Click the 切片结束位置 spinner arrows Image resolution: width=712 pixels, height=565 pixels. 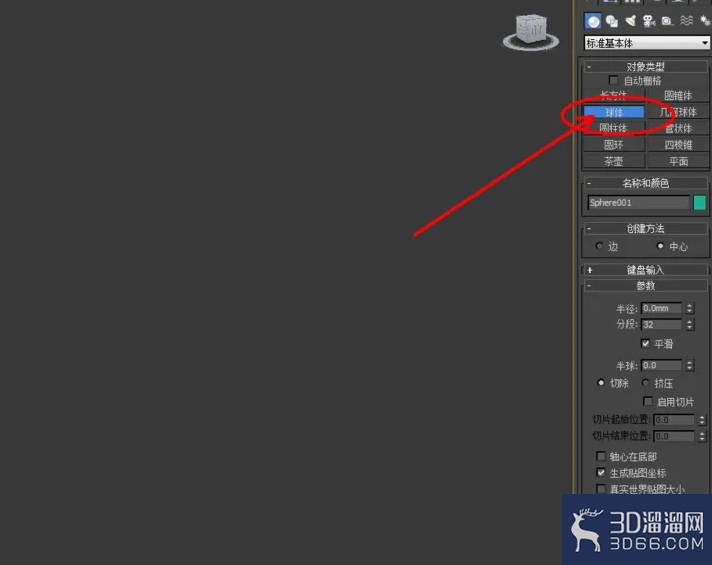click(x=702, y=436)
